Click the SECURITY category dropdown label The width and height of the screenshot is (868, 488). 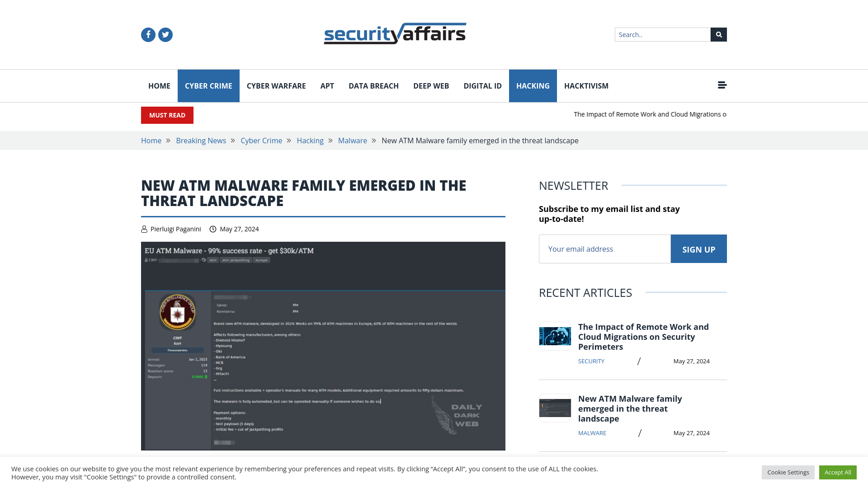pyautogui.click(x=591, y=361)
